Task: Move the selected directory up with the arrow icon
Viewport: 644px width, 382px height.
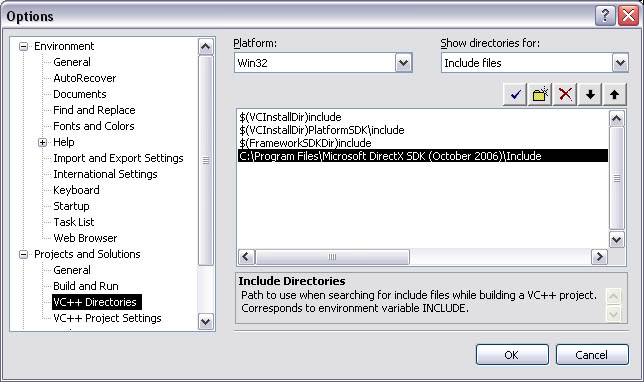Action: pyautogui.click(x=614, y=95)
